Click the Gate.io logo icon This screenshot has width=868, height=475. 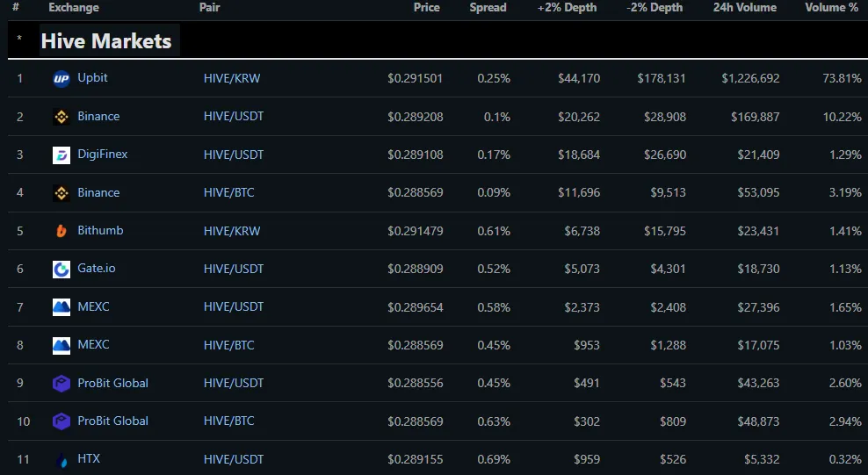[61, 270]
